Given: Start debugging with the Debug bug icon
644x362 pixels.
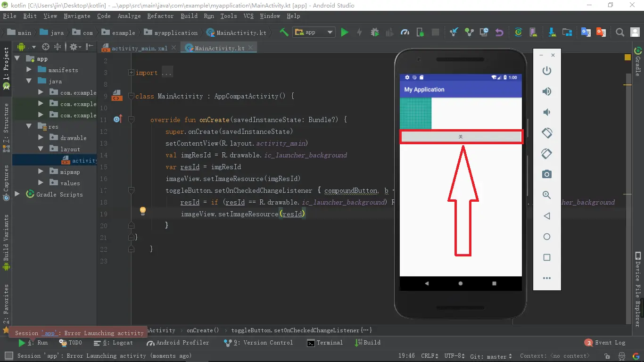Looking at the screenshot, I should (375, 32).
